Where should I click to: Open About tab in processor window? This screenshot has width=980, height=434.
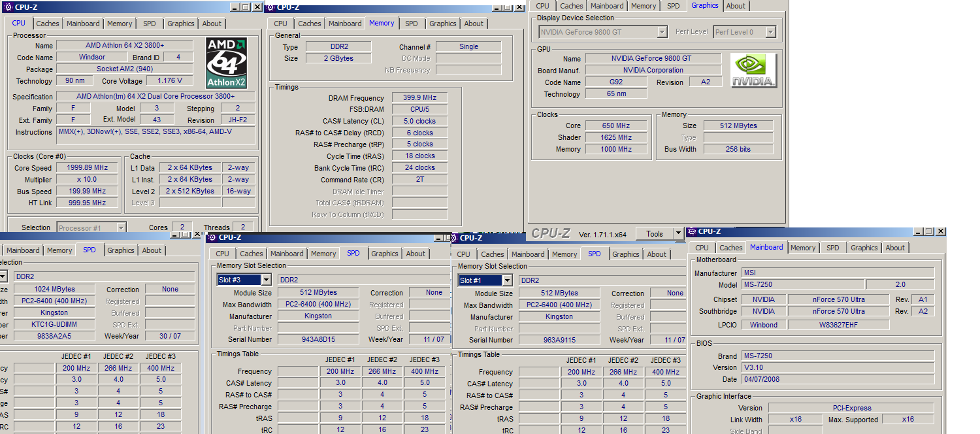tap(212, 24)
